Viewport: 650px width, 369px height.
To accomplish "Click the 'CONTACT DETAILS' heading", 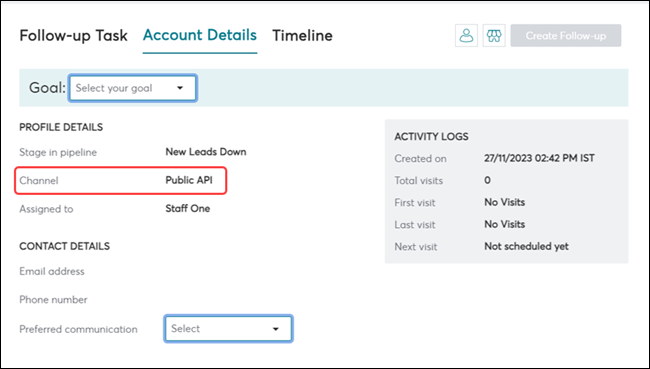I will pos(65,246).
